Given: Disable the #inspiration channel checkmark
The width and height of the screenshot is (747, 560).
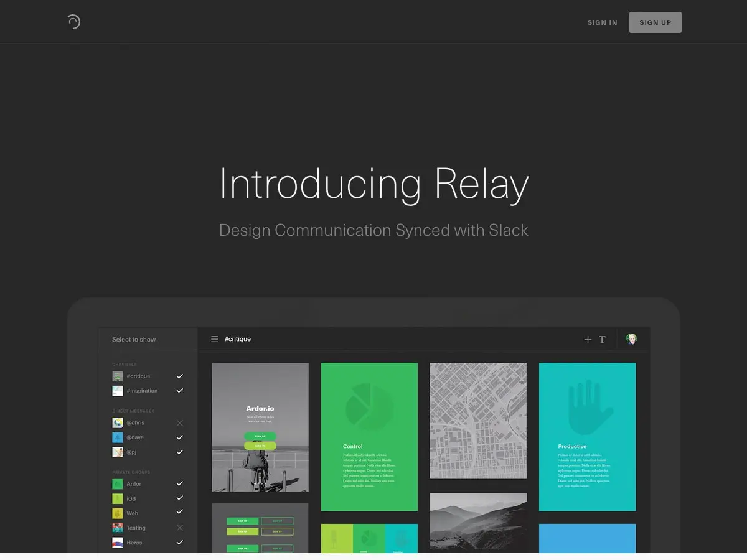Looking at the screenshot, I should click(x=179, y=390).
